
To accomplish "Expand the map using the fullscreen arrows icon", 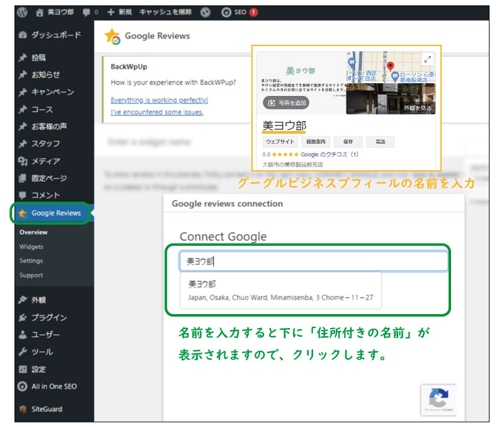I will point(428,58).
